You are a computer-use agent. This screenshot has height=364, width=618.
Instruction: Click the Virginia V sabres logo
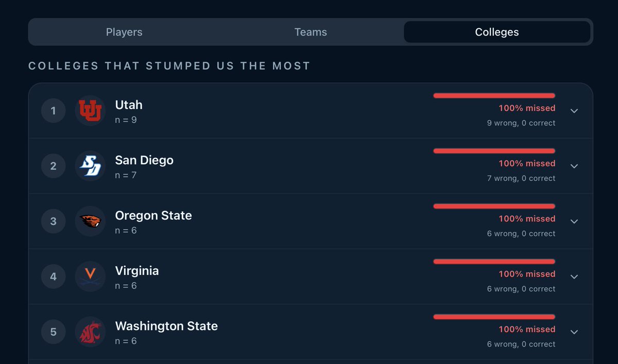coord(90,276)
